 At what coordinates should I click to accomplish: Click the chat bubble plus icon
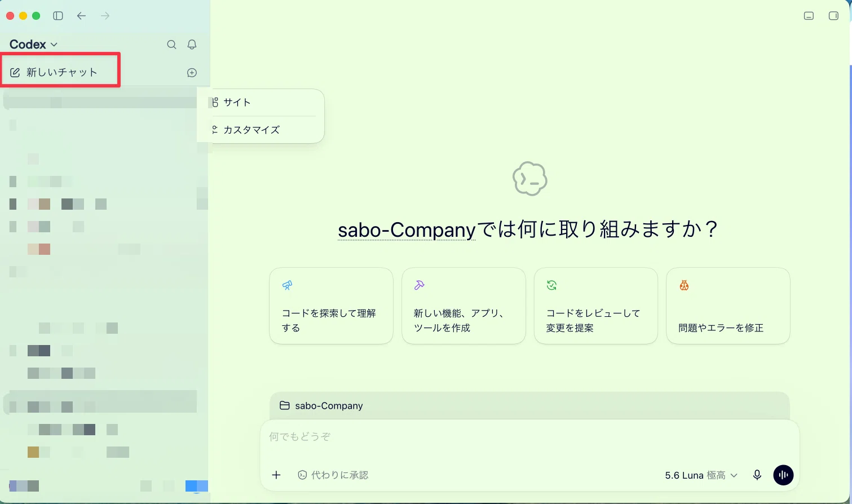192,73
